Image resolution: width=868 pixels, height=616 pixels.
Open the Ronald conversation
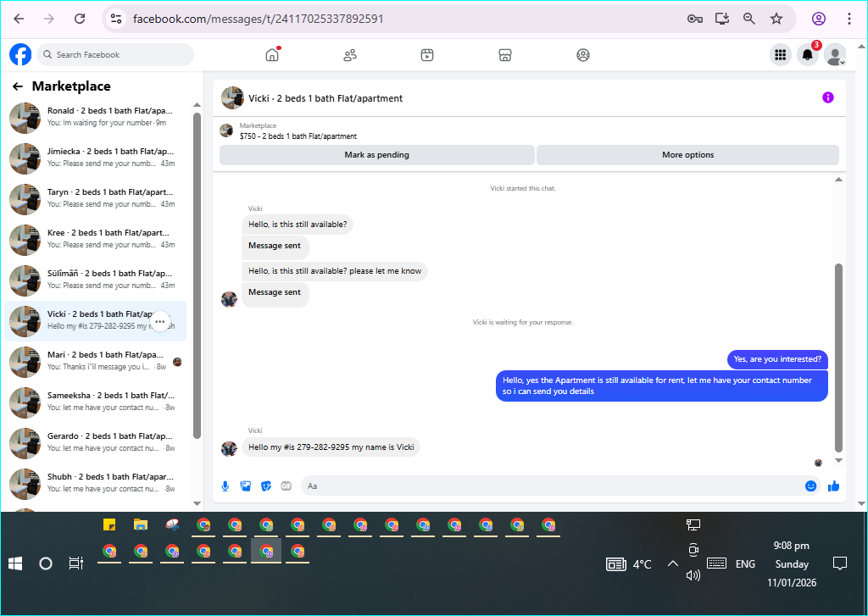95,117
